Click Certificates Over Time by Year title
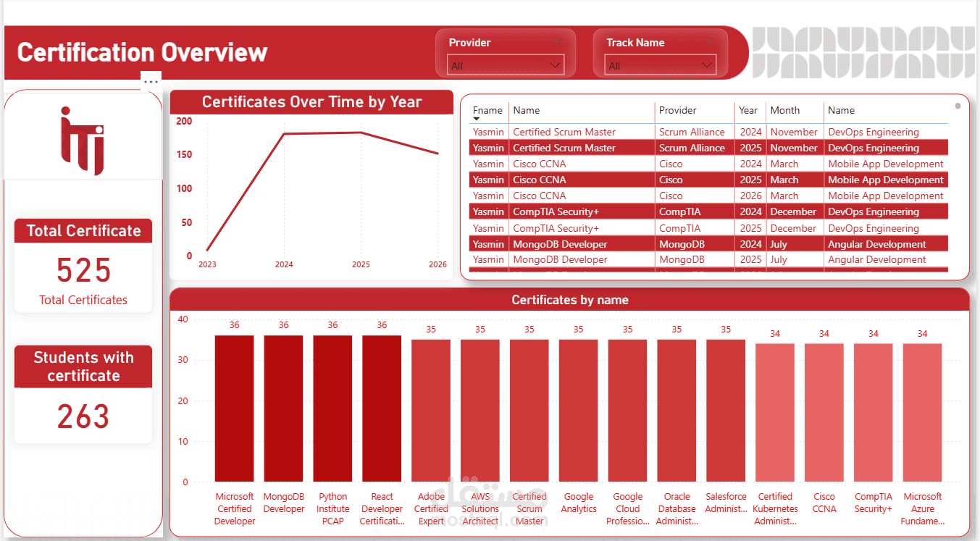Screen dimensions: 980x541 (x=311, y=102)
